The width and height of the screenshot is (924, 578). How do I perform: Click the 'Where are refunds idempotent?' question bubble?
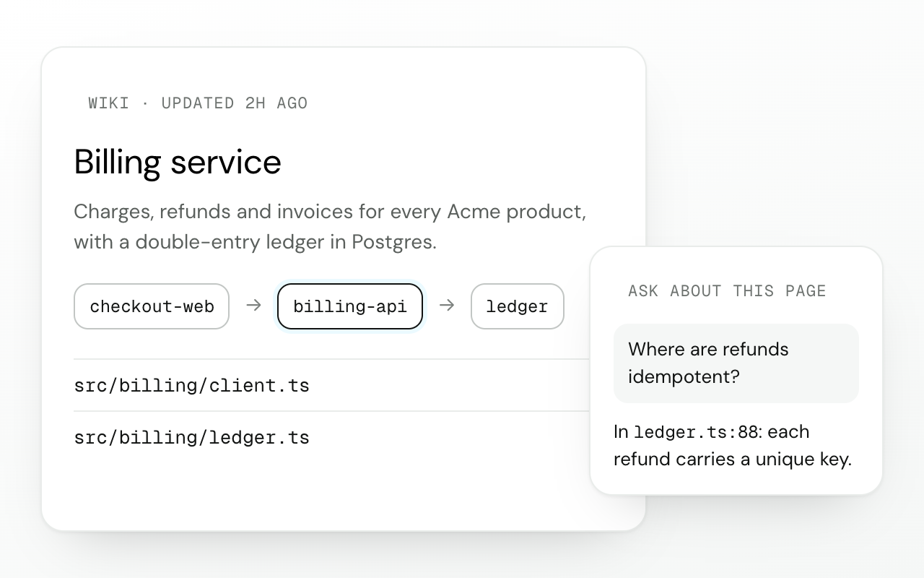pos(736,363)
